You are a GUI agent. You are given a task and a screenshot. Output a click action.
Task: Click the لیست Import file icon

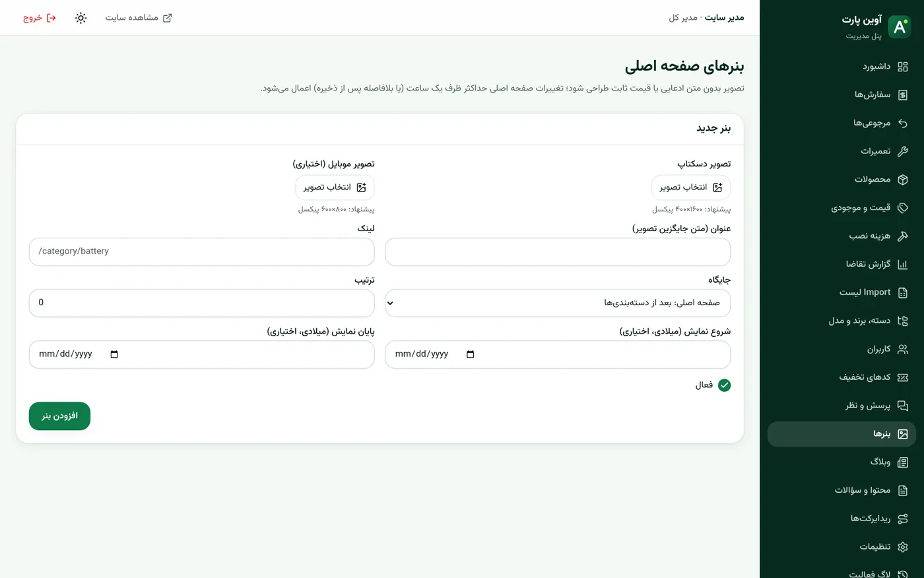click(x=903, y=293)
